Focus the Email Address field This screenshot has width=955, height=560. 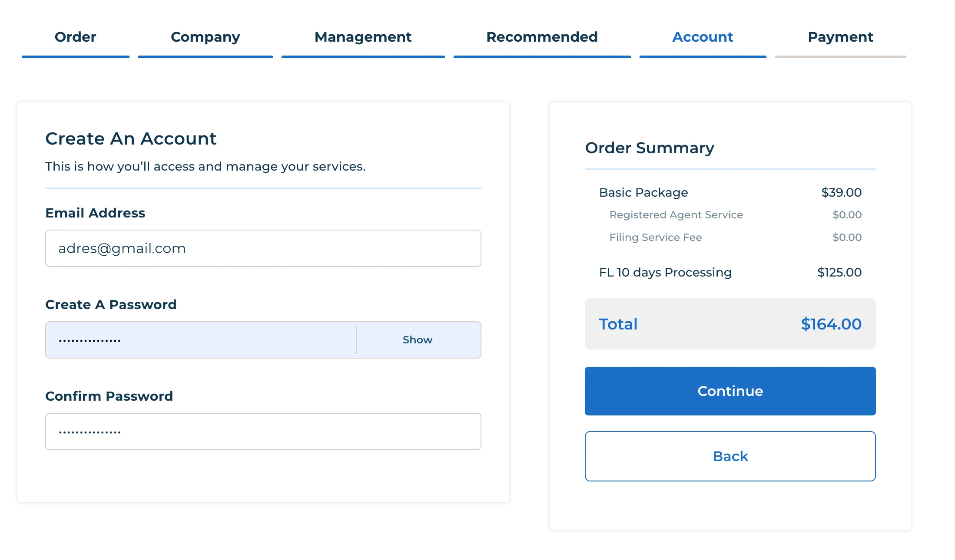tap(263, 248)
